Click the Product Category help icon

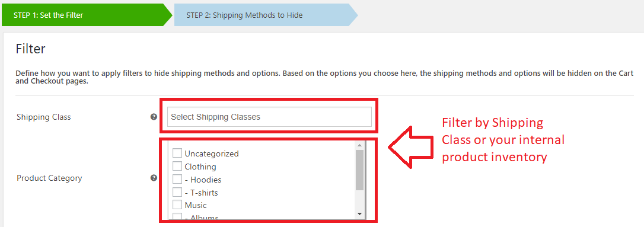[x=154, y=178]
